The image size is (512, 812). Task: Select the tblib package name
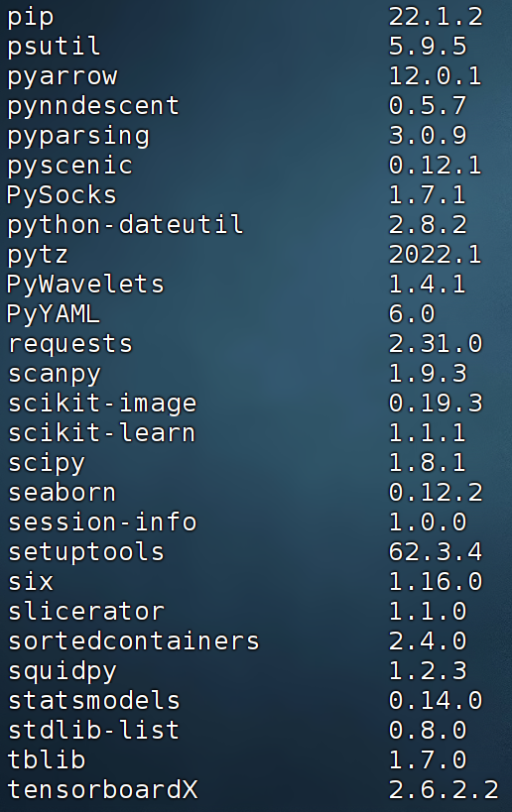[46, 760]
